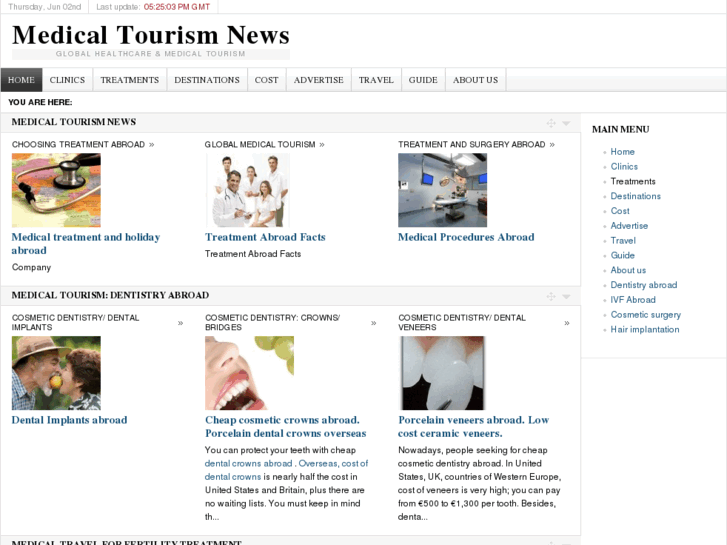Click the Company text under first article
This screenshot has height=545, width=727.
point(31,268)
